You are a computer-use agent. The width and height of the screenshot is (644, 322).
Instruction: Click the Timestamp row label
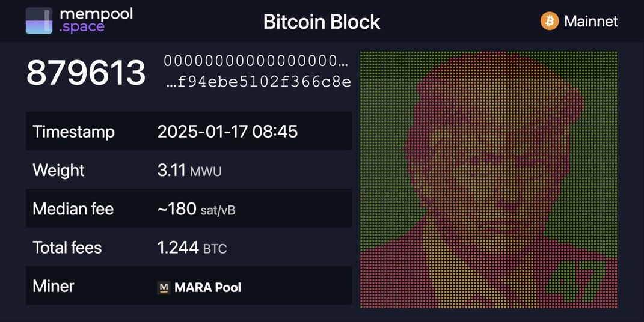click(x=73, y=132)
